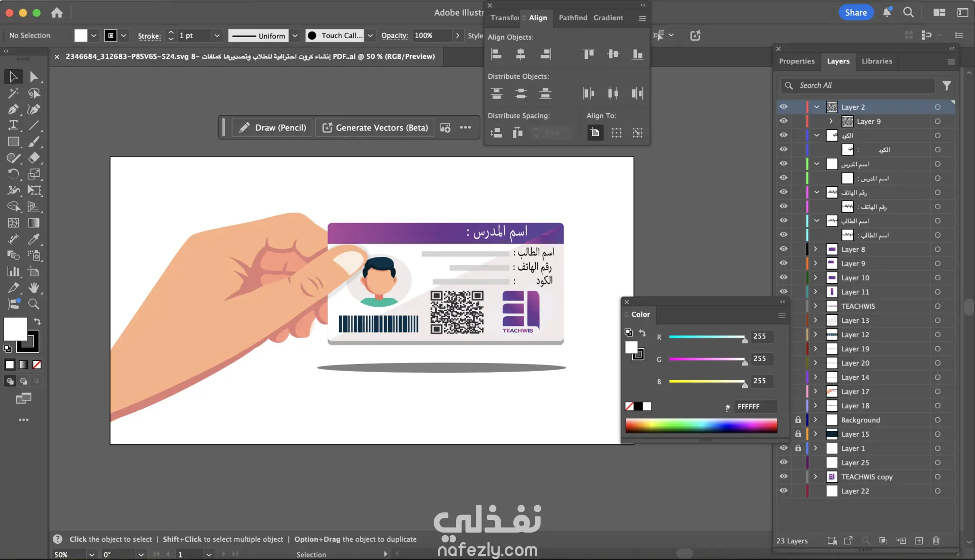Click Generate Vectors (Beta) button
The width and height of the screenshot is (975, 560).
click(375, 128)
